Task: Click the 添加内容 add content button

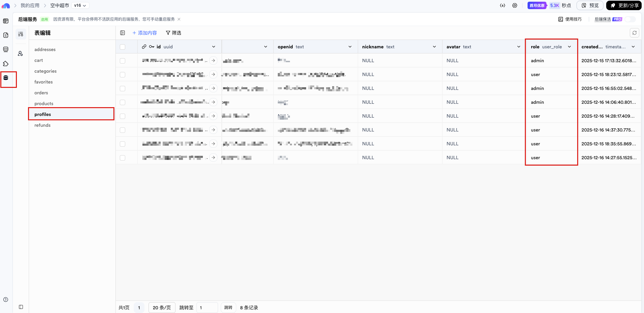Action: [144, 33]
